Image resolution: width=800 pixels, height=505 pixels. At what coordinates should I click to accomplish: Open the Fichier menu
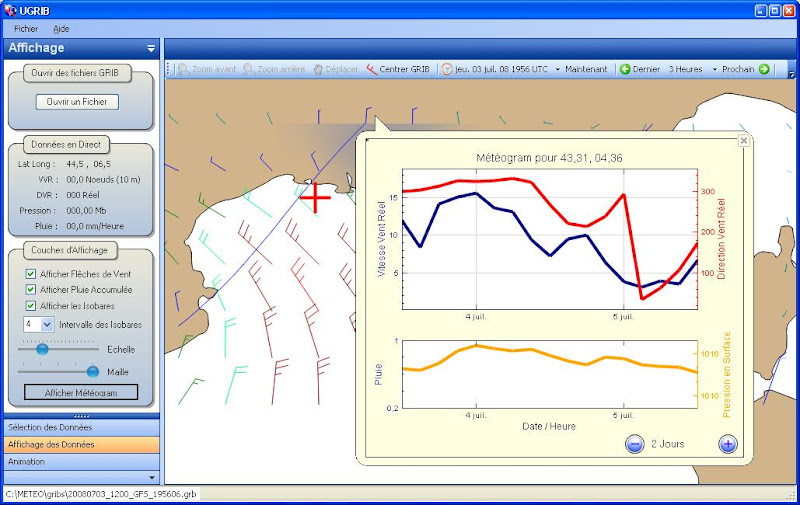coord(26,29)
